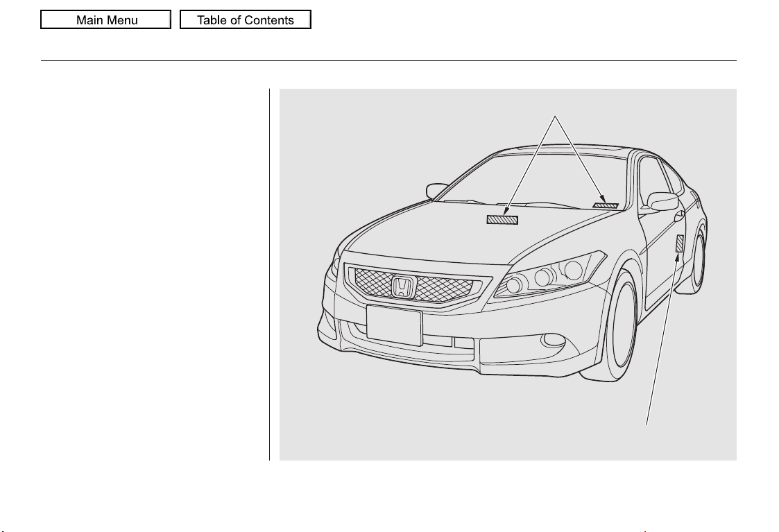Click the Honda car illustration
Viewport: 779px width, 532px height.
pos(508,275)
